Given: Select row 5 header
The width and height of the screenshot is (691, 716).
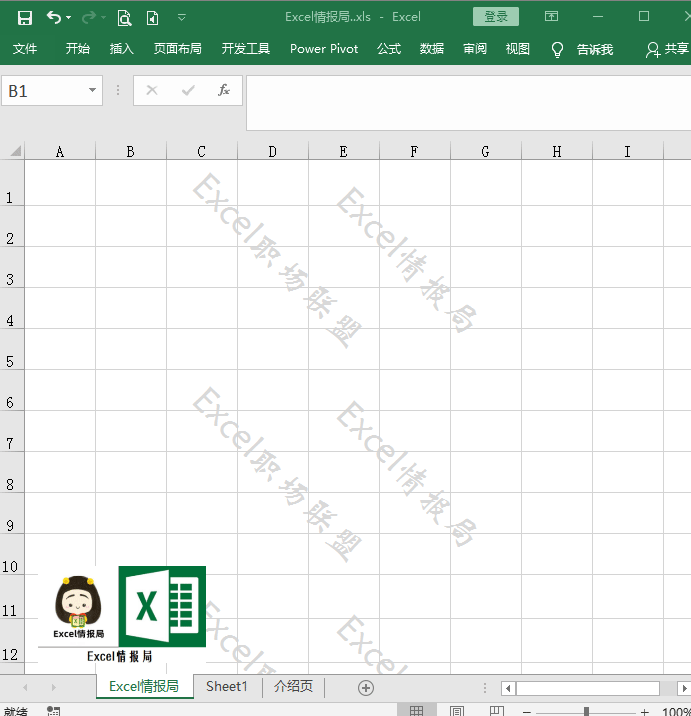Looking at the screenshot, I should 12,349.
